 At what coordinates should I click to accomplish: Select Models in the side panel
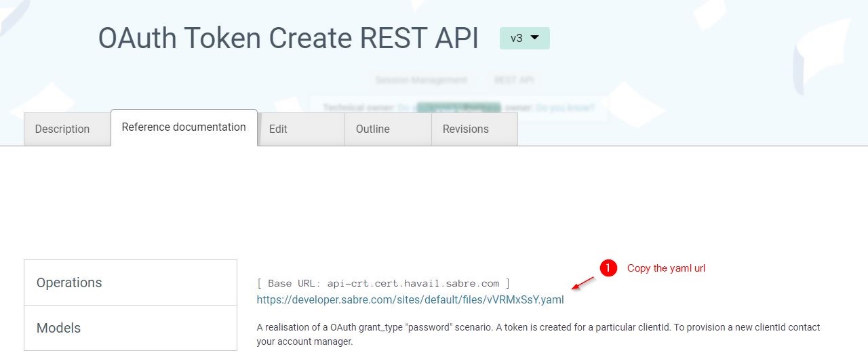pyautogui.click(x=130, y=328)
